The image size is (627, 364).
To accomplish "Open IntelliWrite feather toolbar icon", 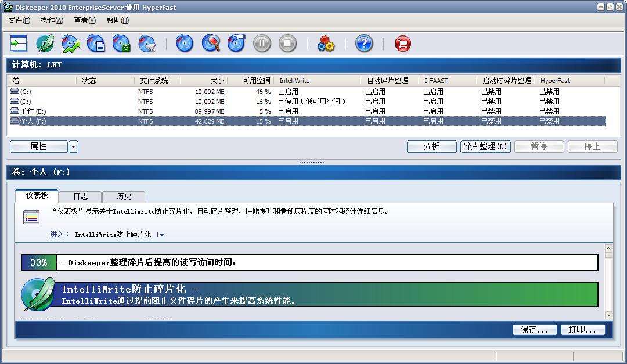I will [x=45, y=43].
